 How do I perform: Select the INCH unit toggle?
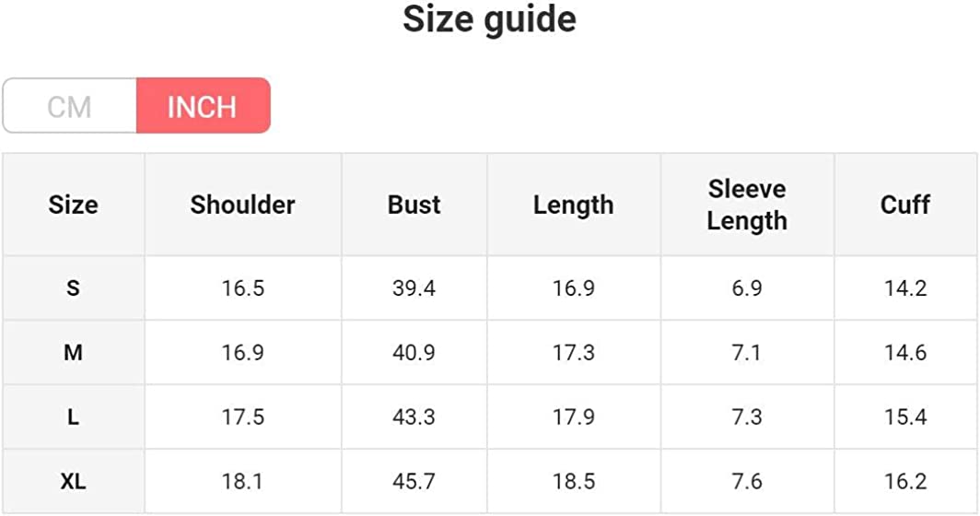click(x=203, y=107)
